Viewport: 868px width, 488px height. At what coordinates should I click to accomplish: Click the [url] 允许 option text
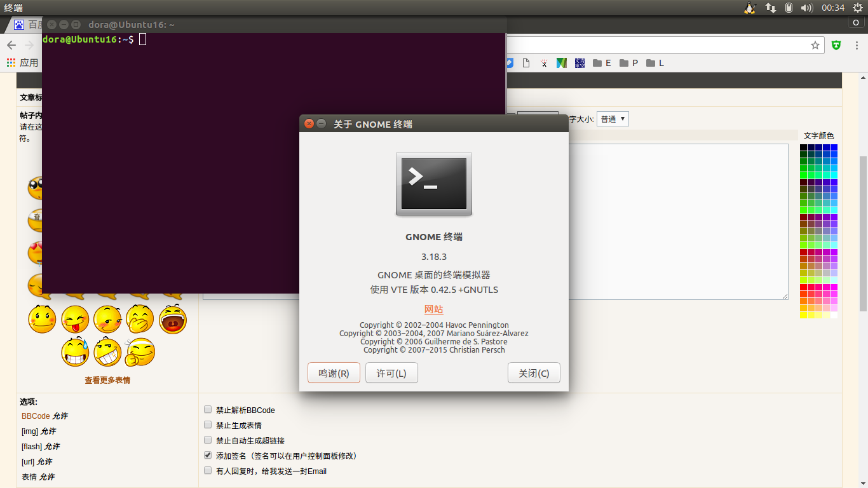coord(37,462)
